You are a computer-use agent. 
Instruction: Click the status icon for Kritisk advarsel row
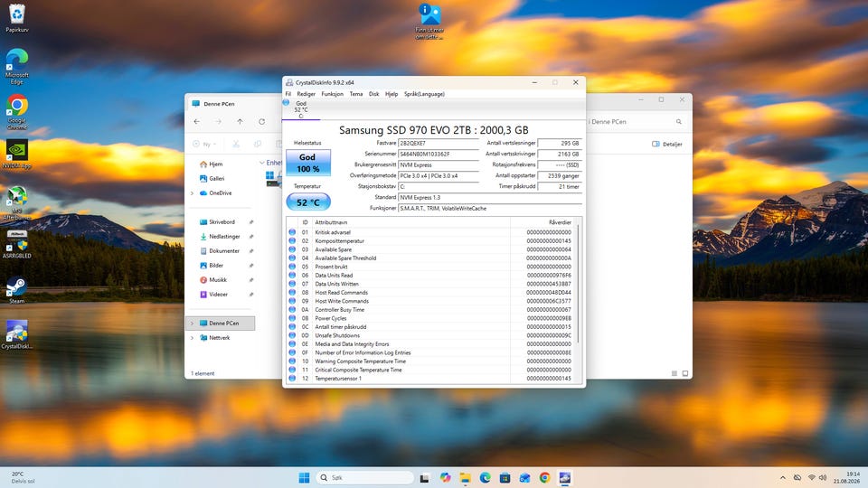click(x=292, y=232)
